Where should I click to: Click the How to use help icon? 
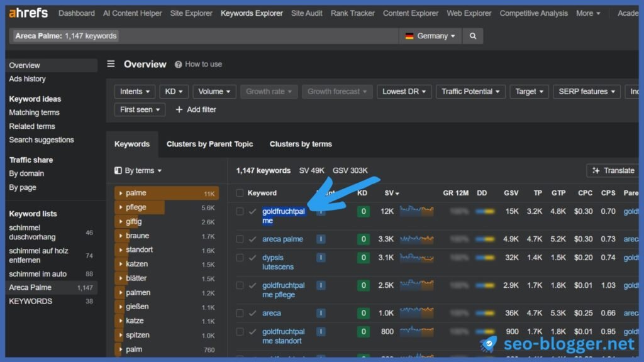[178, 65]
